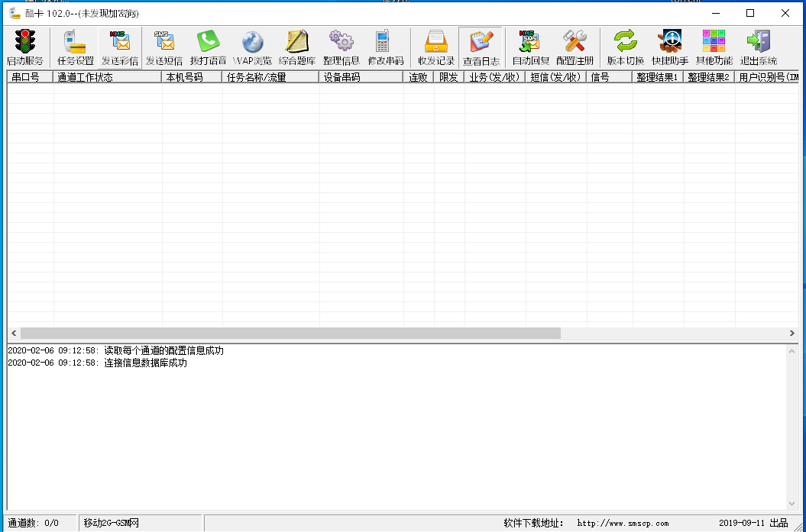Click 2019-09-11 出品 status text
The height and width of the screenshot is (532, 806).
point(753,524)
